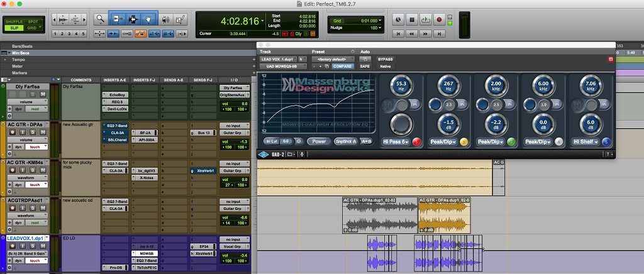Image resolution: width=644 pixels, height=274 pixels.
Task: Open ACGTRDPAsd1 waveform view selector
Action: tap(28, 216)
